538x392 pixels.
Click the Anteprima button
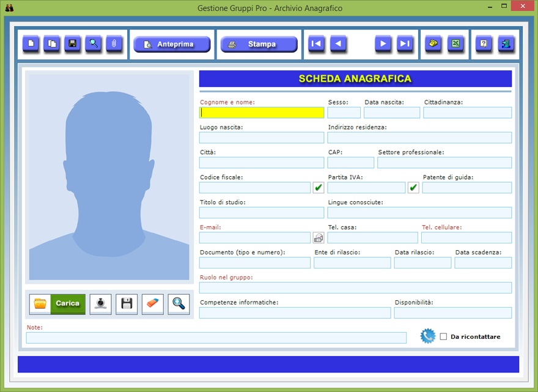point(172,44)
